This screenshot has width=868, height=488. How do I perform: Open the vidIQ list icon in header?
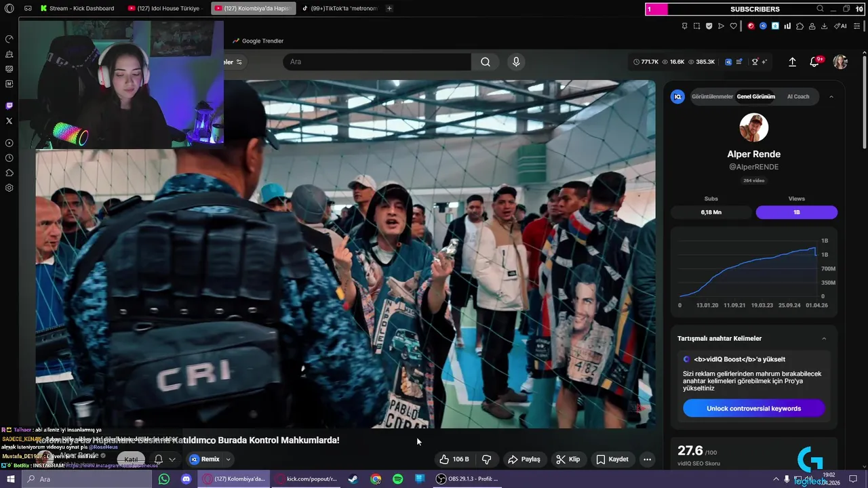point(739,62)
